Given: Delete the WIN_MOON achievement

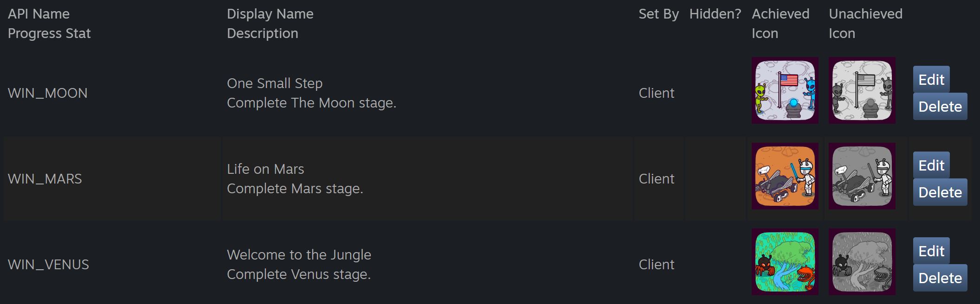Looking at the screenshot, I should [940, 107].
